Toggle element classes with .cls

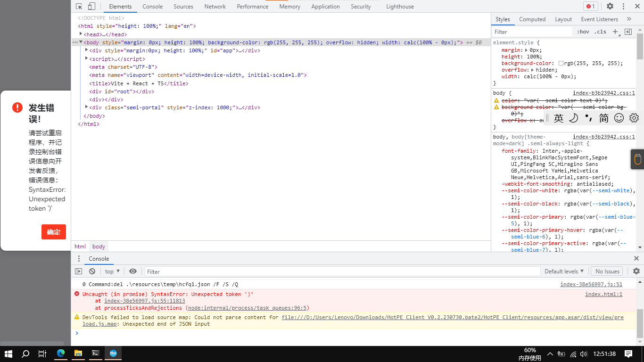coord(601,32)
